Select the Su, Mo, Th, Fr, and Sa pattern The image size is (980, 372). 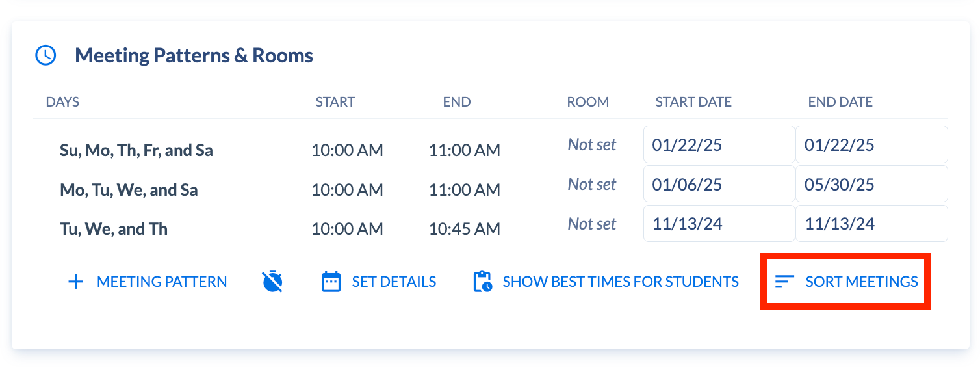(x=136, y=151)
